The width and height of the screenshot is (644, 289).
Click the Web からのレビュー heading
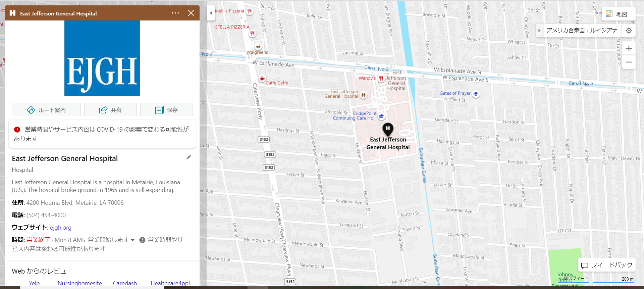tap(43, 271)
